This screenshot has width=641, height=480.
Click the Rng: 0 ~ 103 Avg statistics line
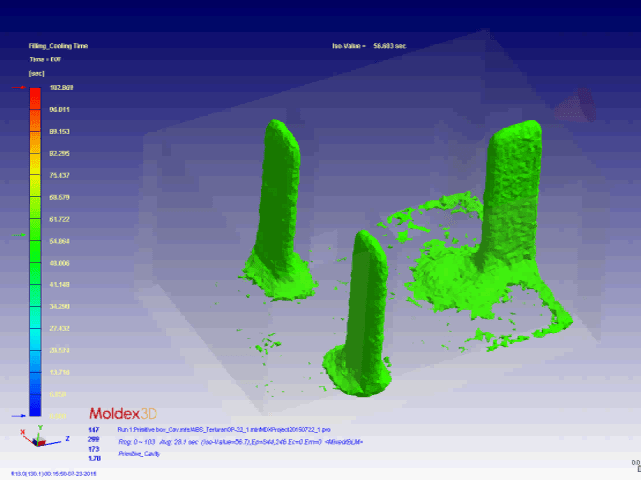[x=240, y=442]
